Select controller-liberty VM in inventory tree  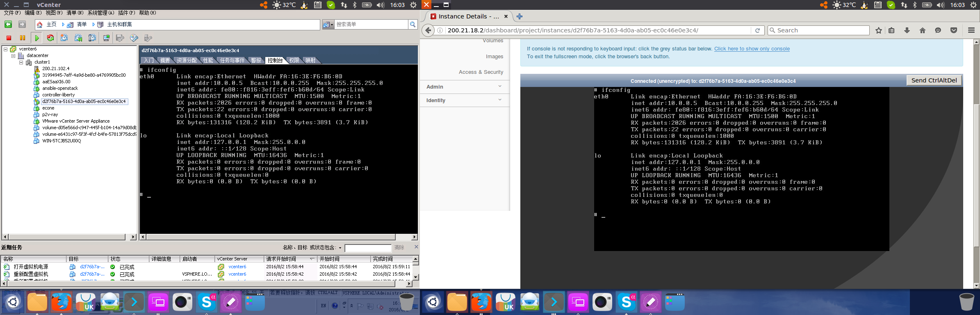pyautogui.click(x=58, y=95)
